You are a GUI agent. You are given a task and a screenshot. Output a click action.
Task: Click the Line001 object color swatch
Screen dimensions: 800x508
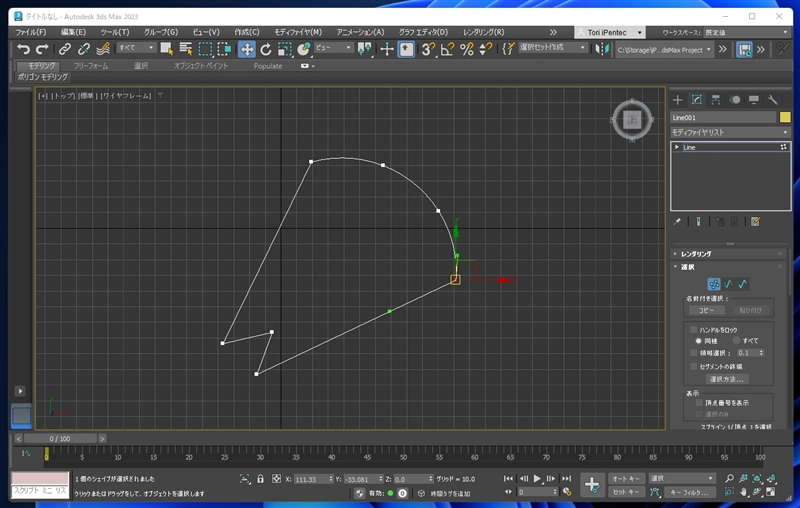pyautogui.click(x=785, y=117)
